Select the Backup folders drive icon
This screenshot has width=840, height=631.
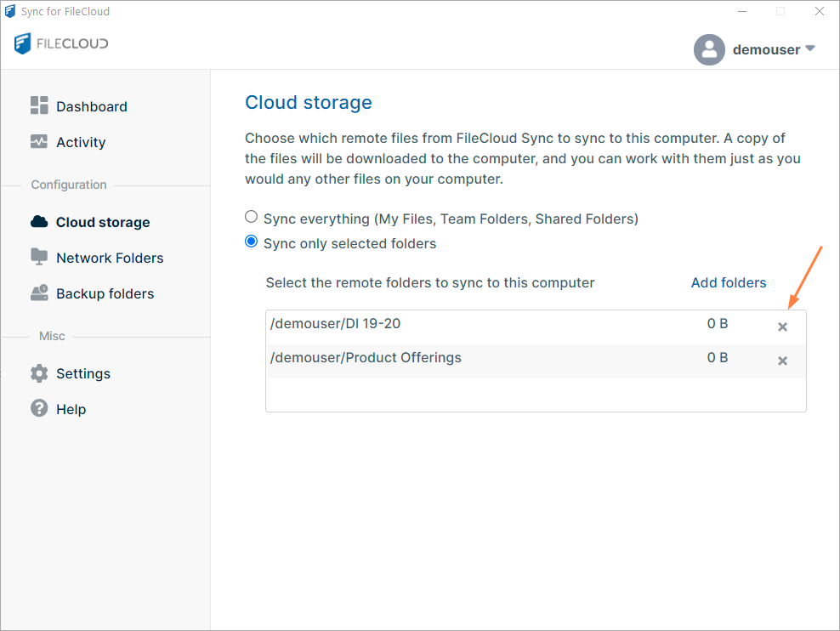(39, 293)
